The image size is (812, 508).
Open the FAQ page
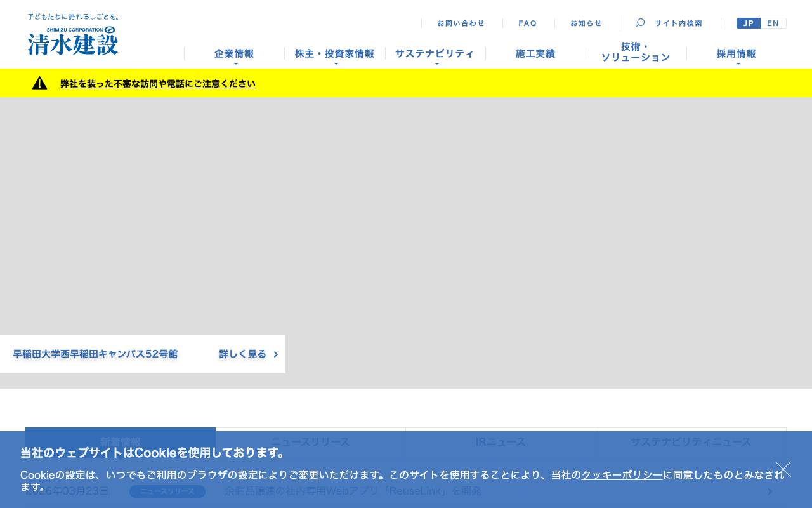pyautogui.click(x=527, y=23)
